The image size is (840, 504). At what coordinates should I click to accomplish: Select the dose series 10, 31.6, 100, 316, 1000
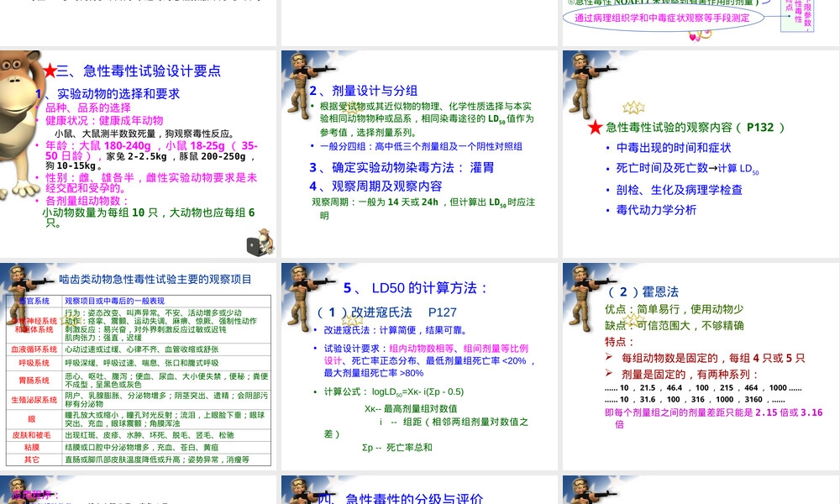pyautogui.click(x=695, y=400)
